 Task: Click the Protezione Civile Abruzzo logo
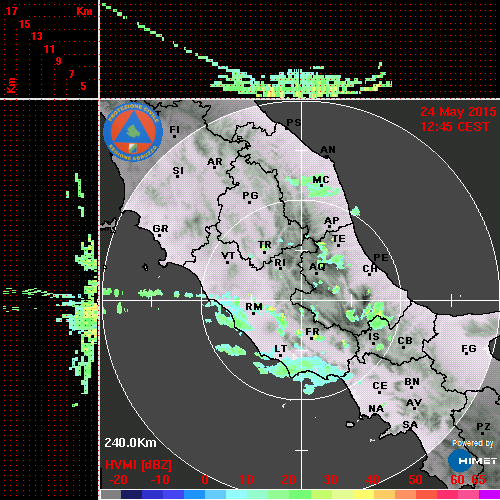point(133,132)
